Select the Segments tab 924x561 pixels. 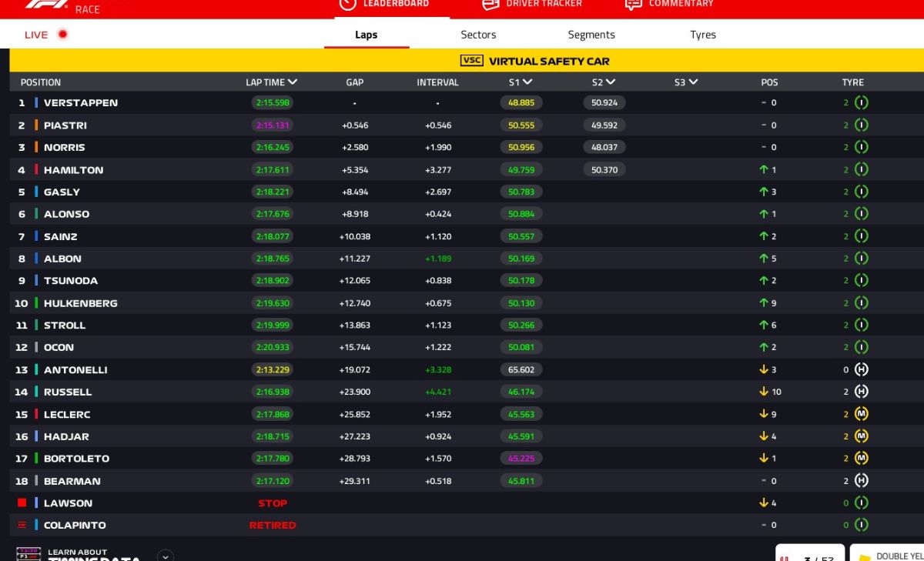[x=591, y=35]
